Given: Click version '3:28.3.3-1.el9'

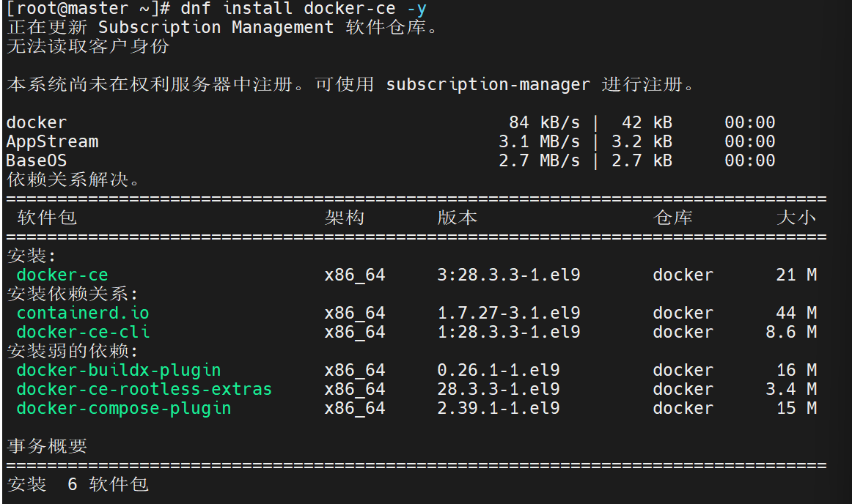Looking at the screenshot, I should (509, 275).
